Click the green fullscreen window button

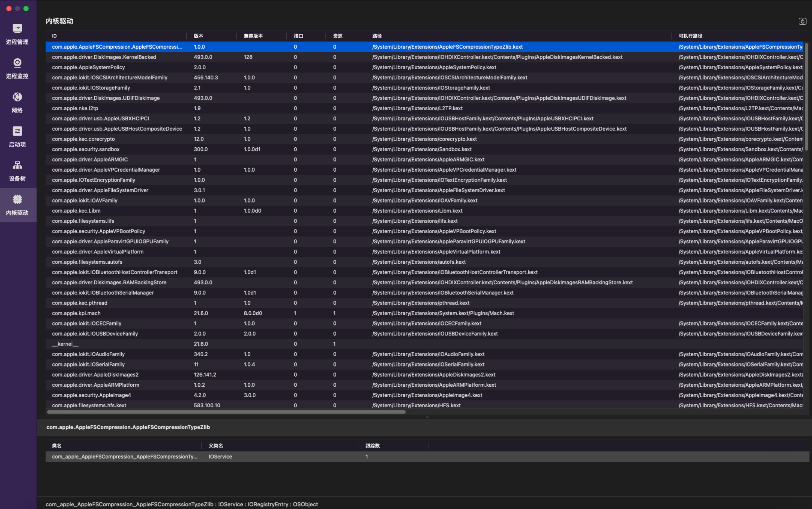26,8
